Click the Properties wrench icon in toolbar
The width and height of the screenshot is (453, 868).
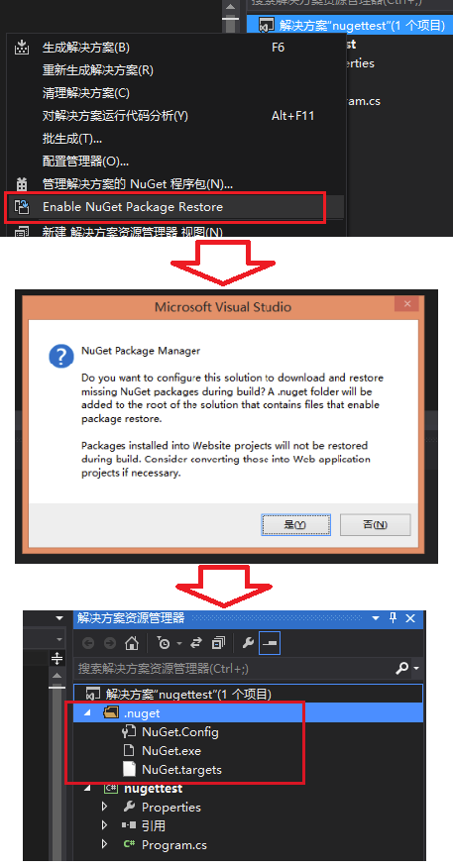click(248, 643)
